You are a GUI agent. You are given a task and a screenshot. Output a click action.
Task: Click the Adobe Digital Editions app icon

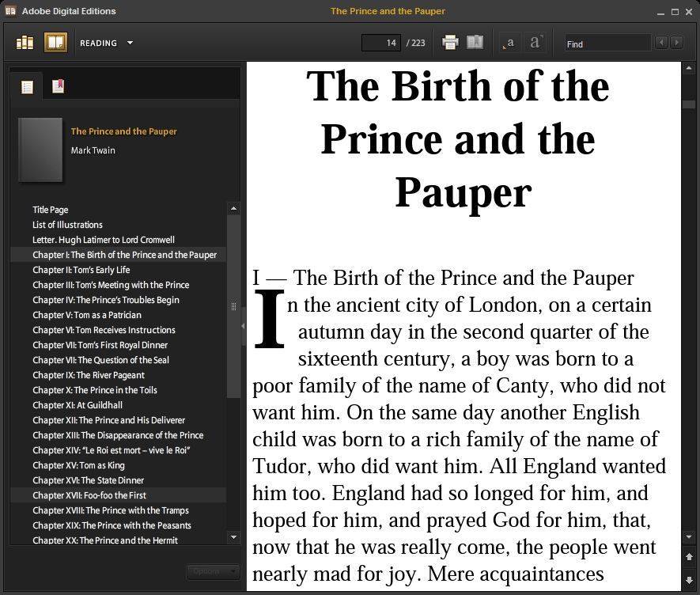pos(11,11)
